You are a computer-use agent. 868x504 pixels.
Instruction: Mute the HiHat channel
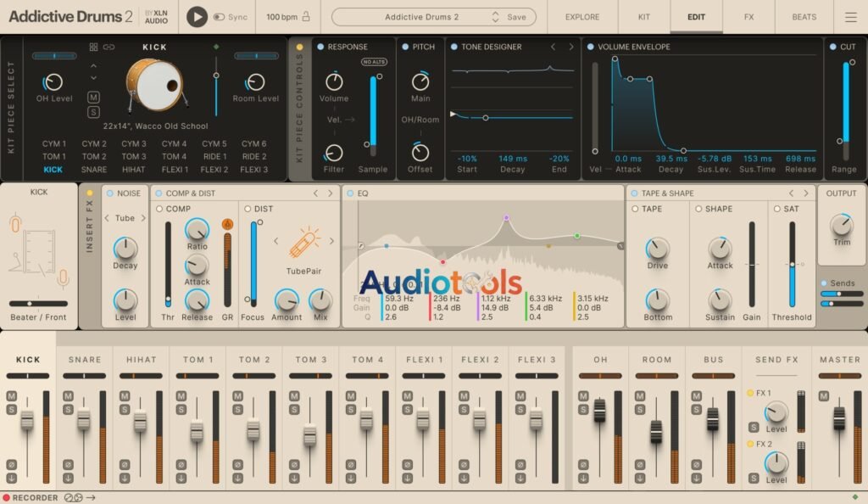[124, 395]
